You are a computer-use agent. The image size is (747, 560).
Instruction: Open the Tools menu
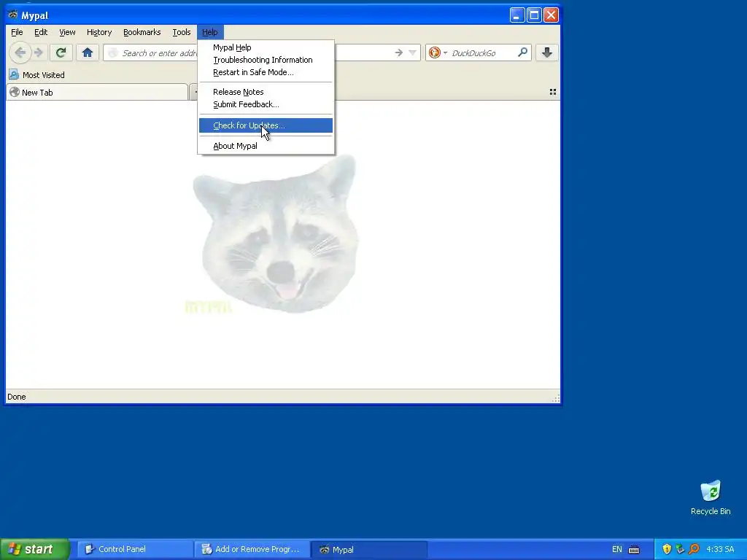[182, 32]
